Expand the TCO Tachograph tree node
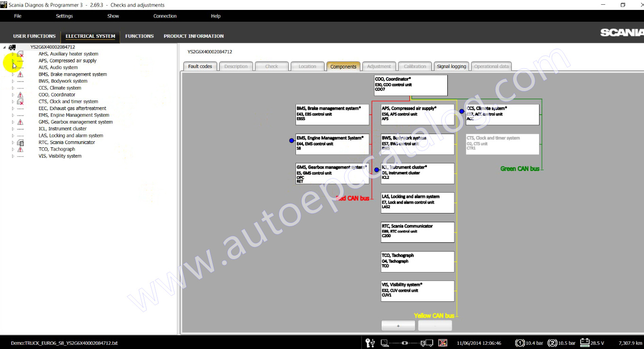Screen dimensions: 644x349 tap(13, 149)
